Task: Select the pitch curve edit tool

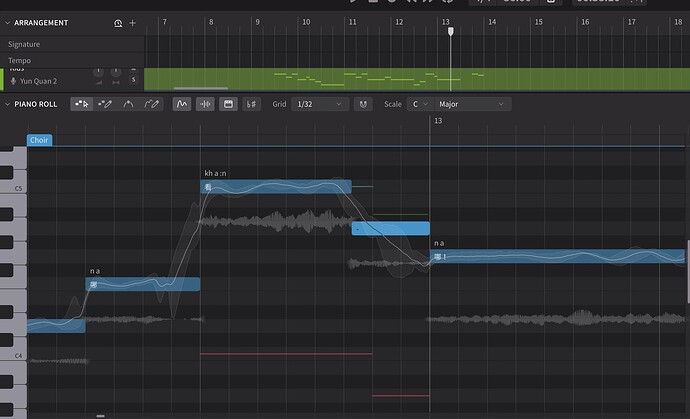Action: [128, 104]
